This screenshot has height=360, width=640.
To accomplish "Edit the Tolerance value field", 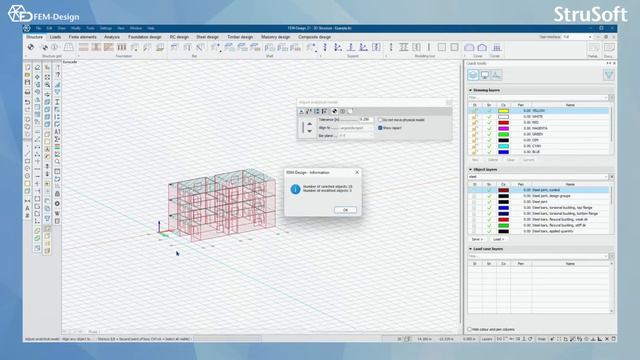I will tap(365, 120).
